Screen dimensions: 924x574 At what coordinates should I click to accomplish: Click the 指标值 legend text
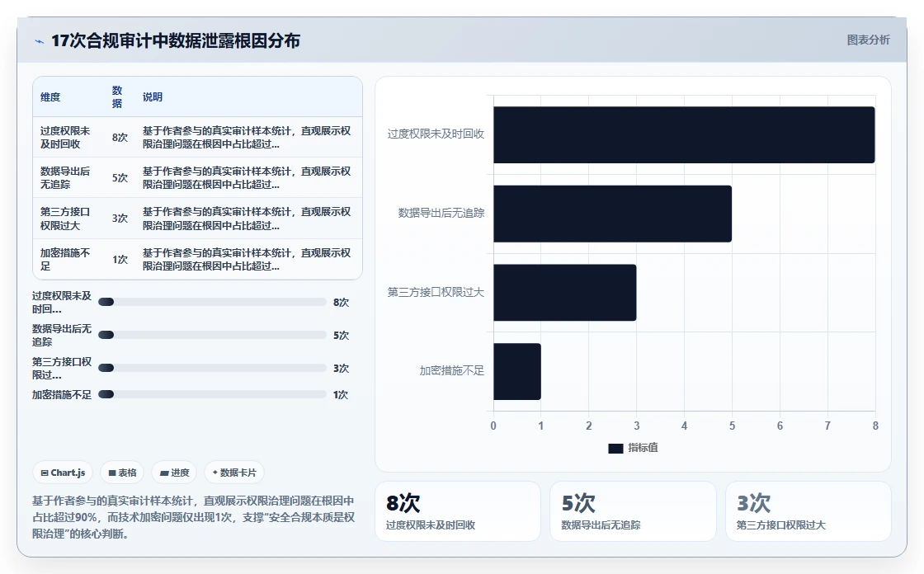coord(643,448)
